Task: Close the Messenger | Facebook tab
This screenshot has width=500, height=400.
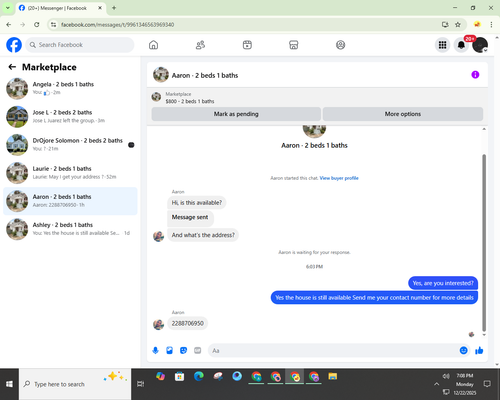Action: pyautogui.click(x=100, y=8)
